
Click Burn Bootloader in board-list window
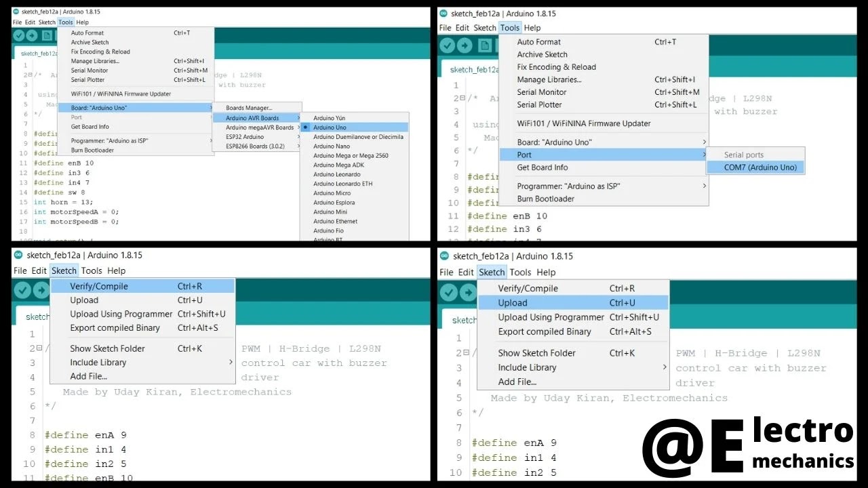tap(92, 150)
